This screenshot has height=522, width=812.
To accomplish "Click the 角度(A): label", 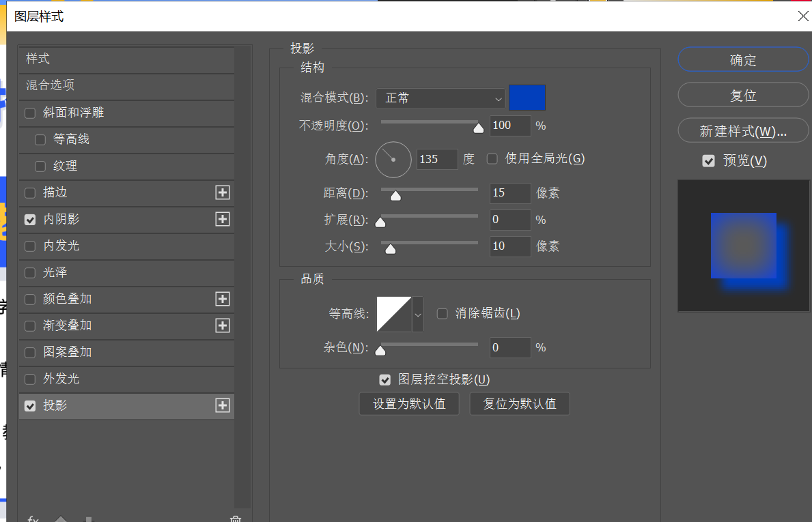I will (x=346, y=159).
